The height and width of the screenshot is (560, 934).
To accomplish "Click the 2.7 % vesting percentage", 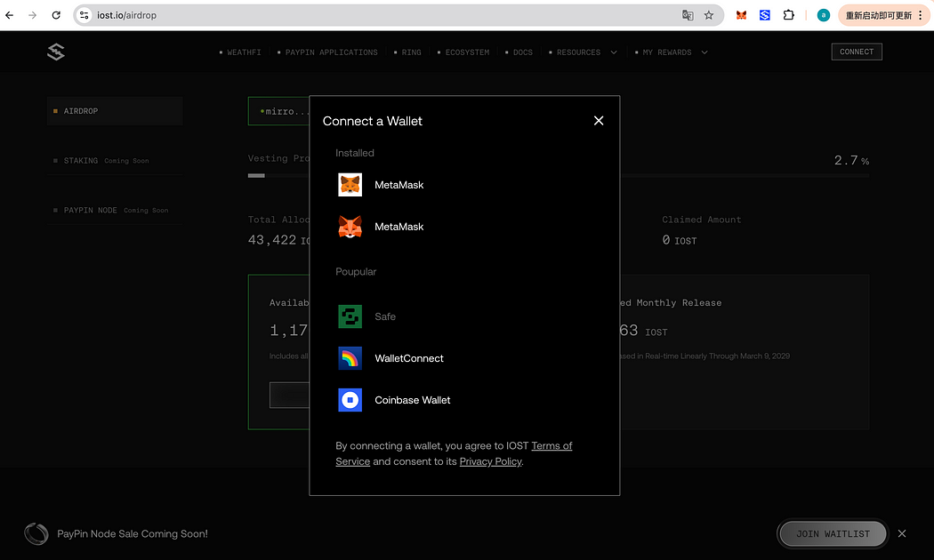I will pos(852,160).
